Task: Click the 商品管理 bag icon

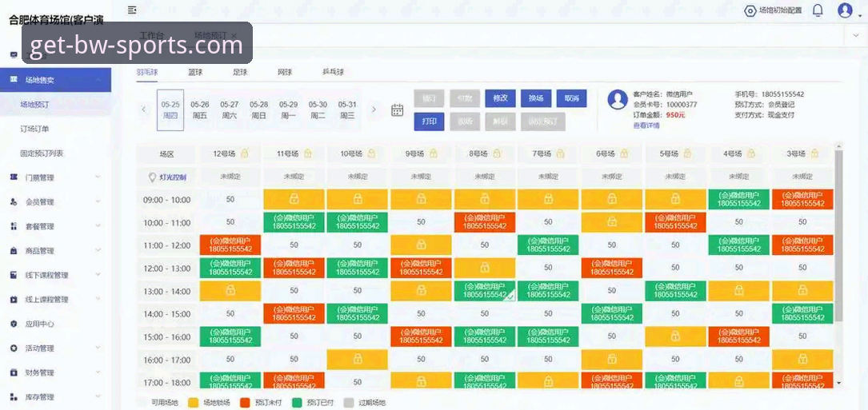Action: (x=14, y=251)
